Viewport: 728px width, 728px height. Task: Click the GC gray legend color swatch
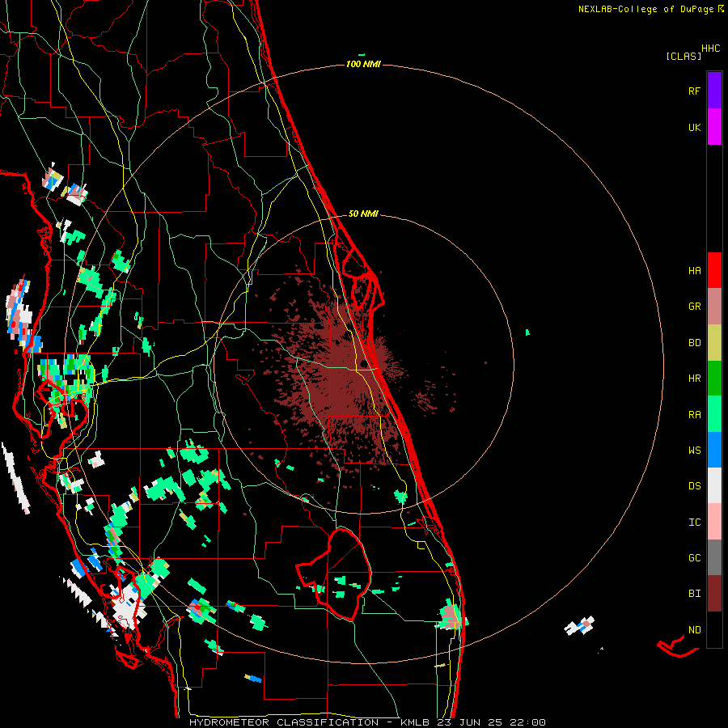point(714,557)
